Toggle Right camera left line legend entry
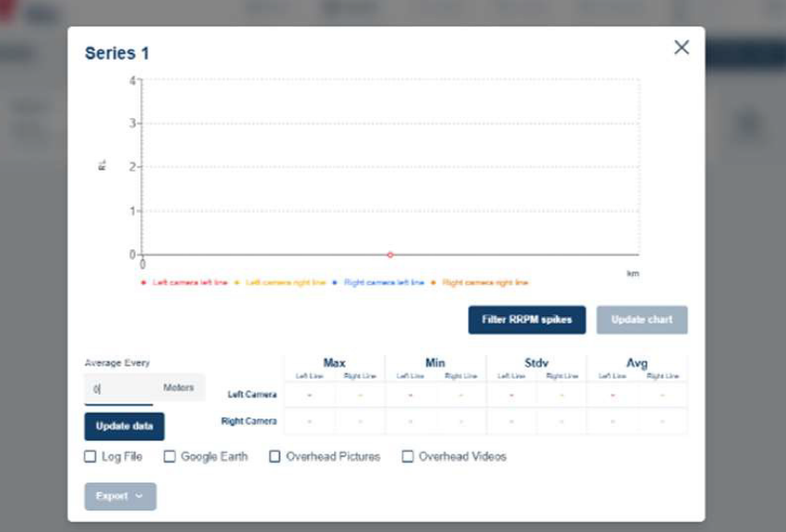This screenshot has height=532, width=786. [x=381, y=282]
